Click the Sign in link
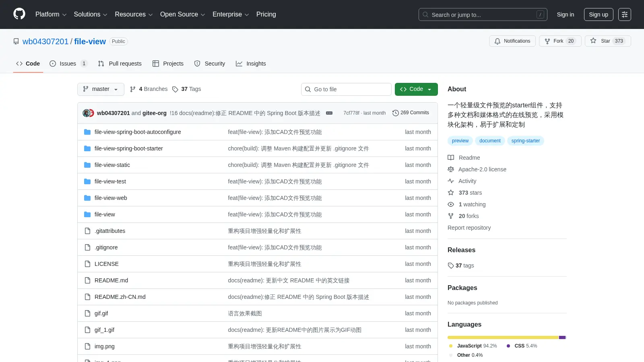 (x=566, y=14)
